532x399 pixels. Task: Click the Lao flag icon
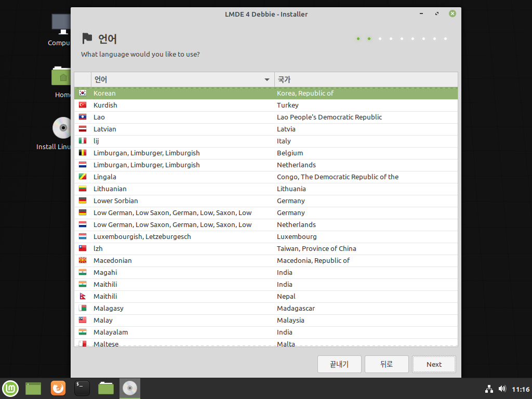[83, 117]
